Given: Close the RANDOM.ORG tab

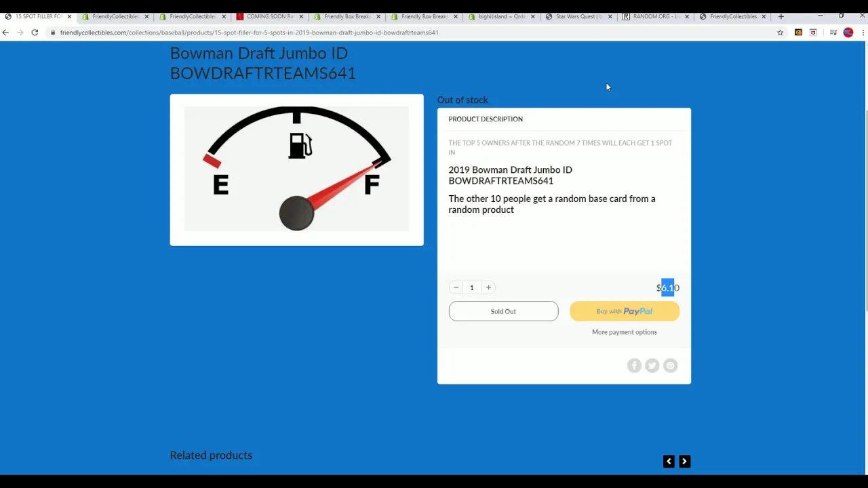Looking at the screenshot, I should (x=687, y=16).
